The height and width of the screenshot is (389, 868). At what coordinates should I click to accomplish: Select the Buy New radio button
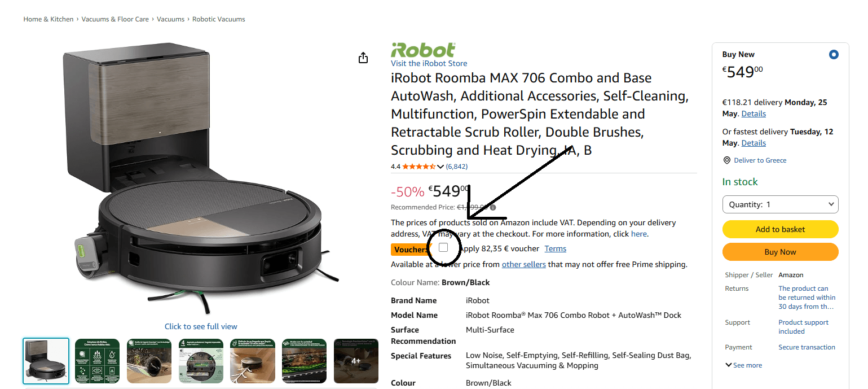point(834,55)
